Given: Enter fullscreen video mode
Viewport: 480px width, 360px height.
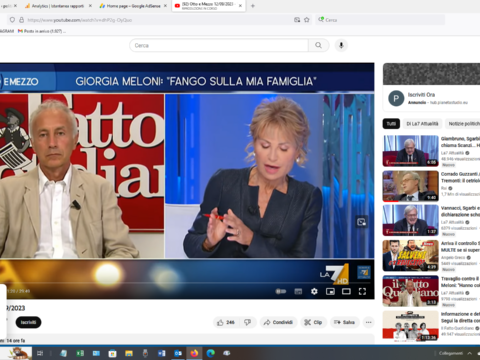Looking at the screenshot, I should (x=362, y=292).
